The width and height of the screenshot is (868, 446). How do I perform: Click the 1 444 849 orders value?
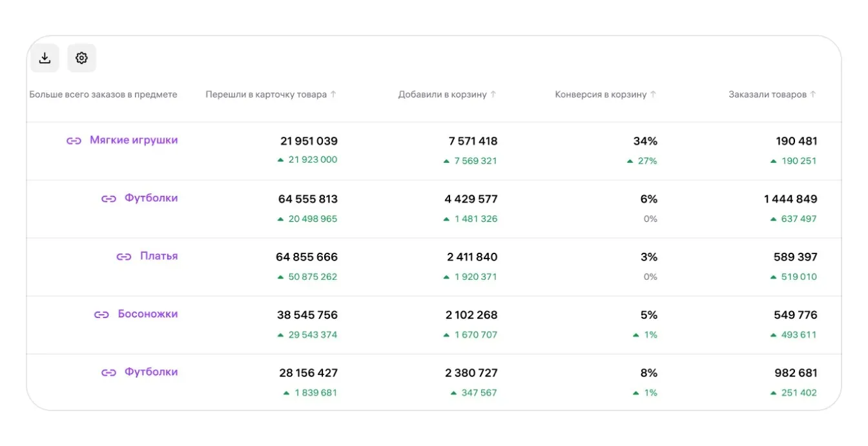click(790, 199)
